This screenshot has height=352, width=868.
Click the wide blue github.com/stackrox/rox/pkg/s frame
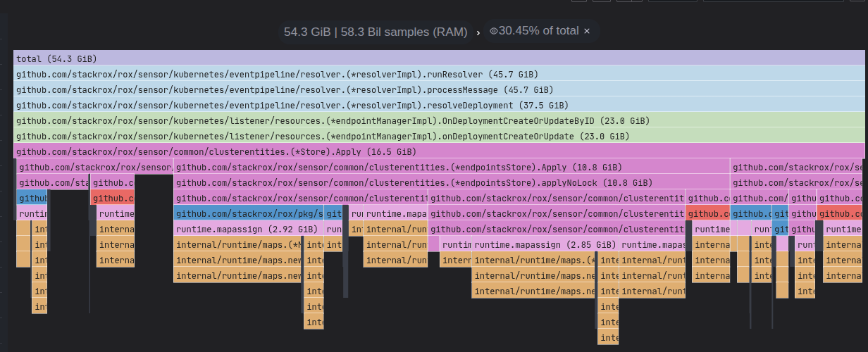click(x=248, y=213)
